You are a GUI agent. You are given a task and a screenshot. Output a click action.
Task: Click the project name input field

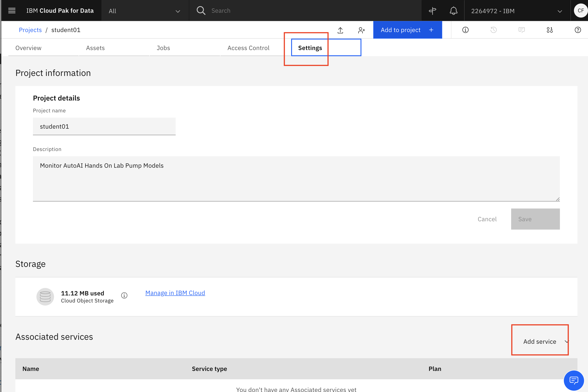(104, 126)
